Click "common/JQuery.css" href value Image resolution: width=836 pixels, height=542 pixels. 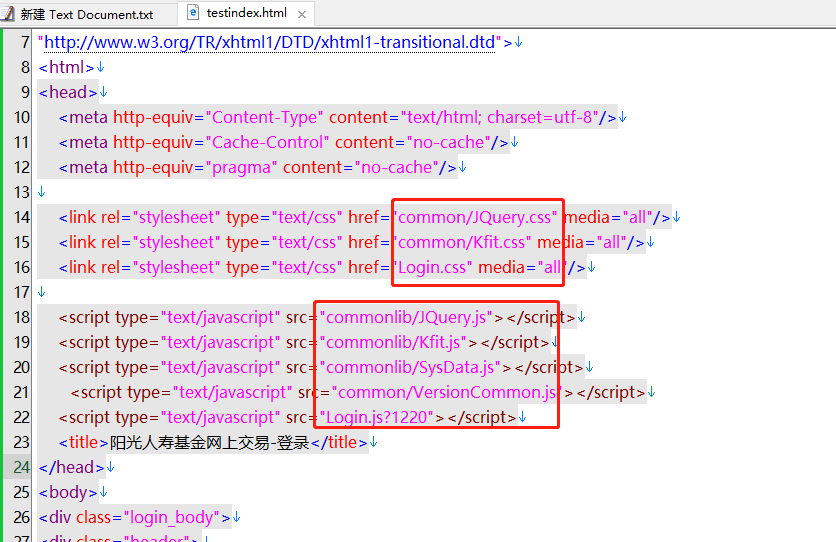(475, 217)
